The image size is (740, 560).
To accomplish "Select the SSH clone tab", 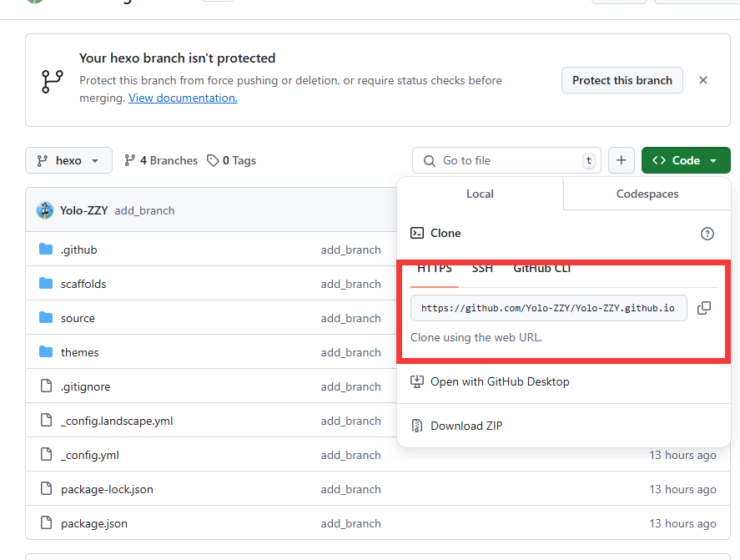I will click(x=482, y=269).
